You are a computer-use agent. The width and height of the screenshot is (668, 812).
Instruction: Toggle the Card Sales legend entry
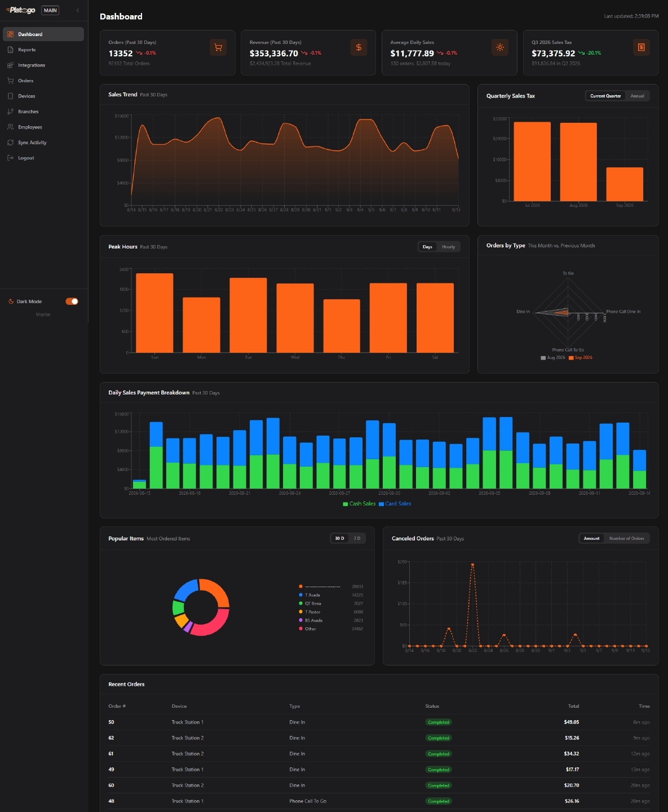[395, 504]
